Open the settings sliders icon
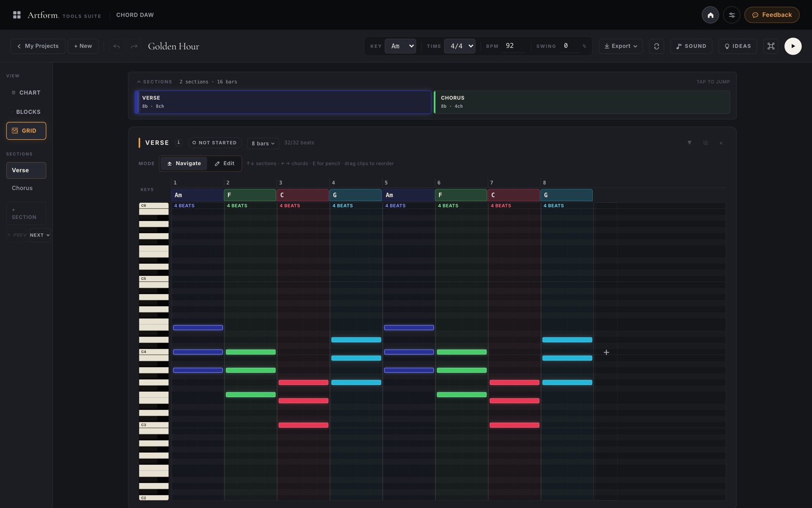 (731, 15)
